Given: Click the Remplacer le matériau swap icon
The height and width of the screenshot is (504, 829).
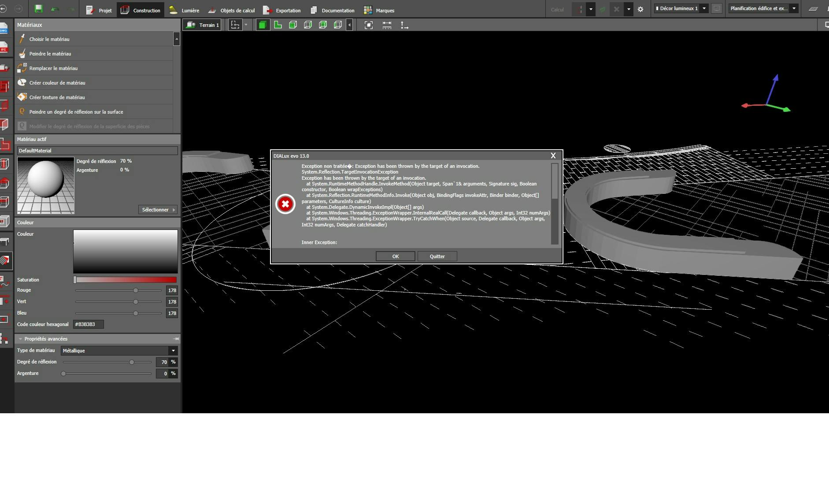Looking at the screenshot, I should pos(22,68).
